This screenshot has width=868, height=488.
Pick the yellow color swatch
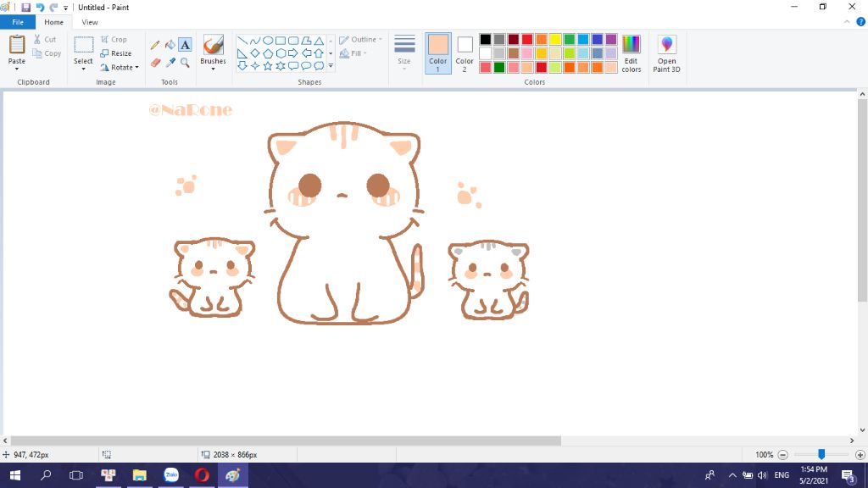(555, 39)
